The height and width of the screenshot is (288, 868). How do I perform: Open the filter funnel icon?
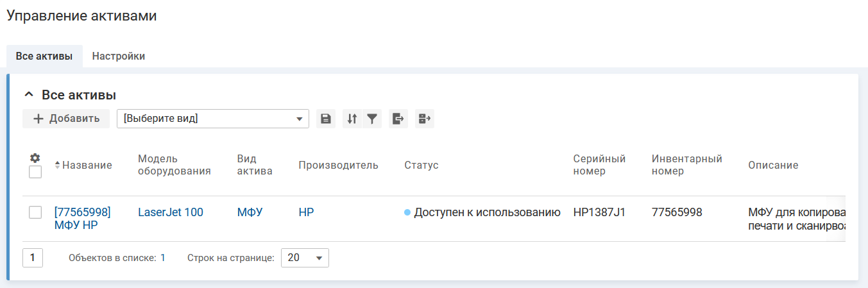[x=372, y=119]
